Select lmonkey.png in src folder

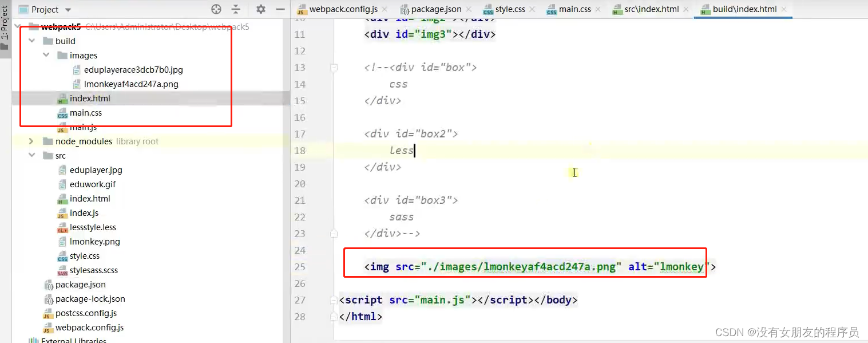click(95, 242)
